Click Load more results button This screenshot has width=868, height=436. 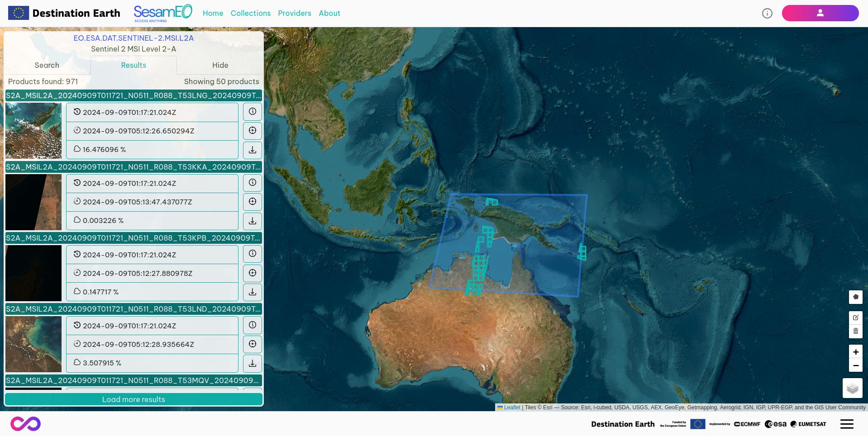[x=134, y=399]
